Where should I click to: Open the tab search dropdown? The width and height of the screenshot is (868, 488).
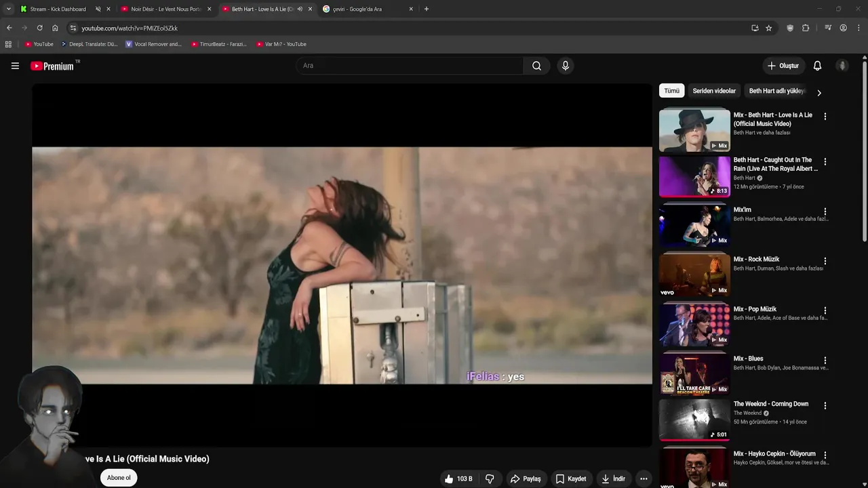click(8, 9)
